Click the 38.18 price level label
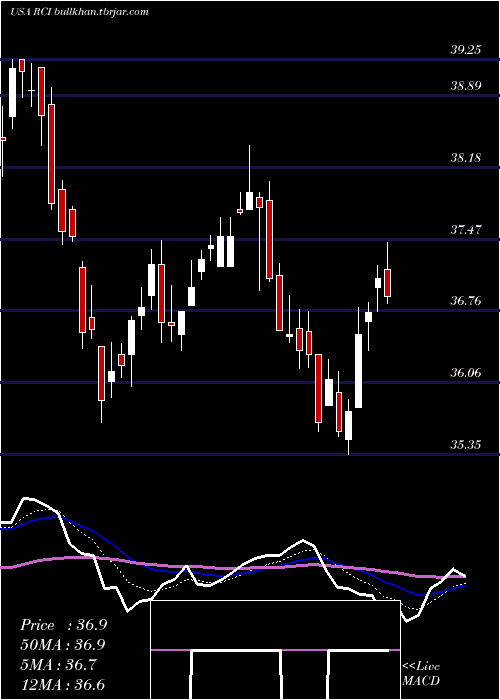 tap(466, 158)
